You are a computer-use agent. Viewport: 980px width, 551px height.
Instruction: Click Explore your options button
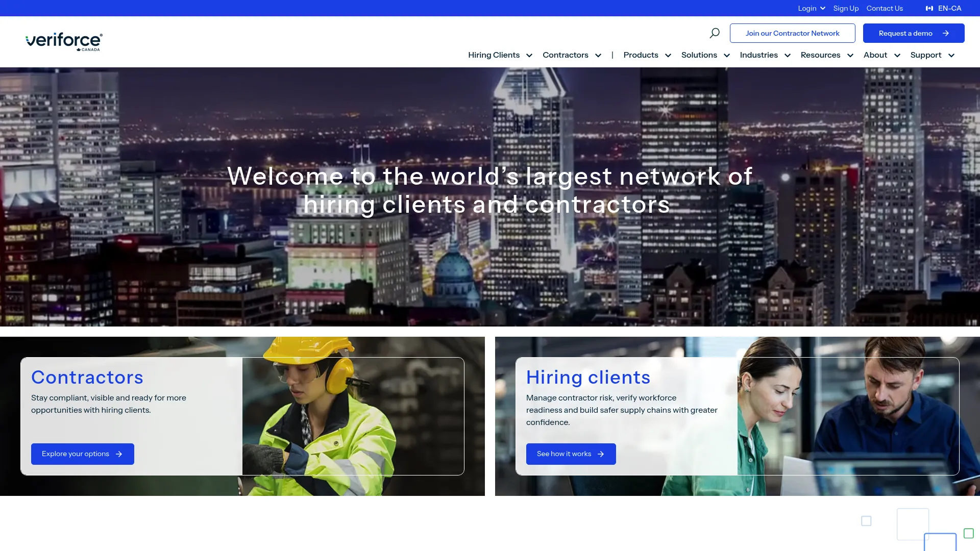pos(83,454)
